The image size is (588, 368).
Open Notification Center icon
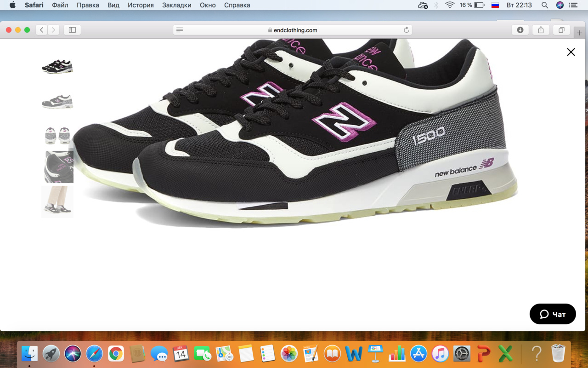pyautogui.click(x=573, y=5)
